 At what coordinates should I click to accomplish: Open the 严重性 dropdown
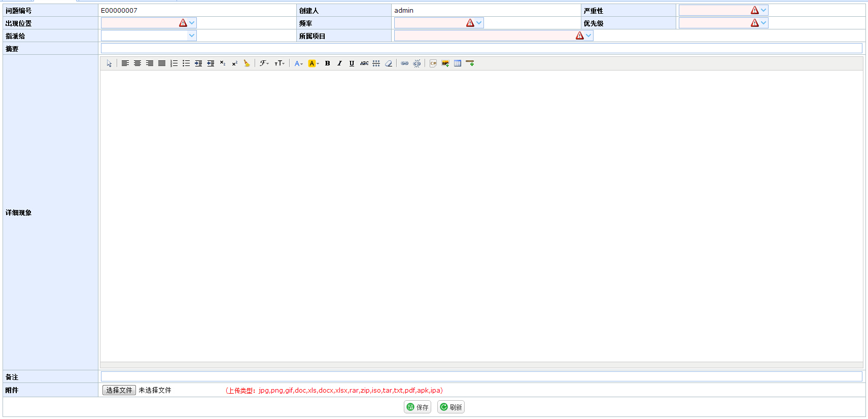coord(763,10)
